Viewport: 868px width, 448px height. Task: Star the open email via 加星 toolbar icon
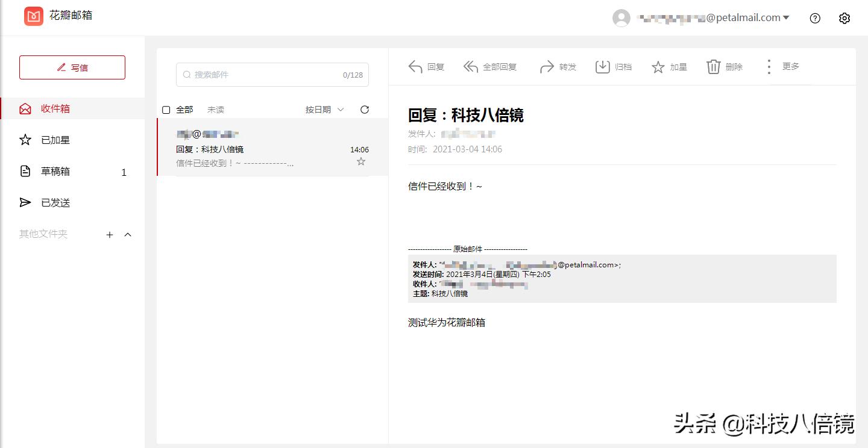pyautogui.click(x=658, y=67)
